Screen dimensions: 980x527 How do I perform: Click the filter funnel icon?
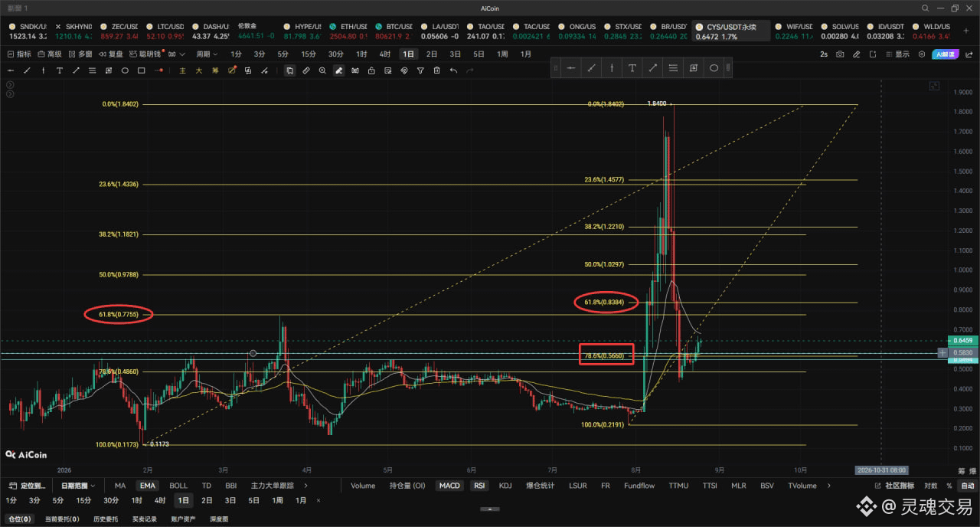[x=420, y=70]
